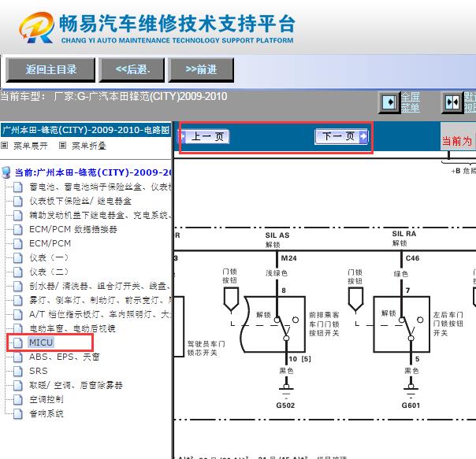The image size is (476, 459).
Task: Click the panel title 广州本田-锋范(CITY)-2009-2010-电路图
Action: [86, 130]
